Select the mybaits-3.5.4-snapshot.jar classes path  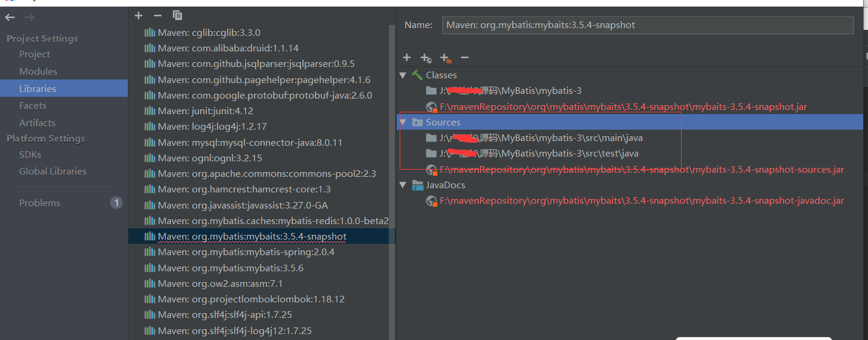pos(624,107)
